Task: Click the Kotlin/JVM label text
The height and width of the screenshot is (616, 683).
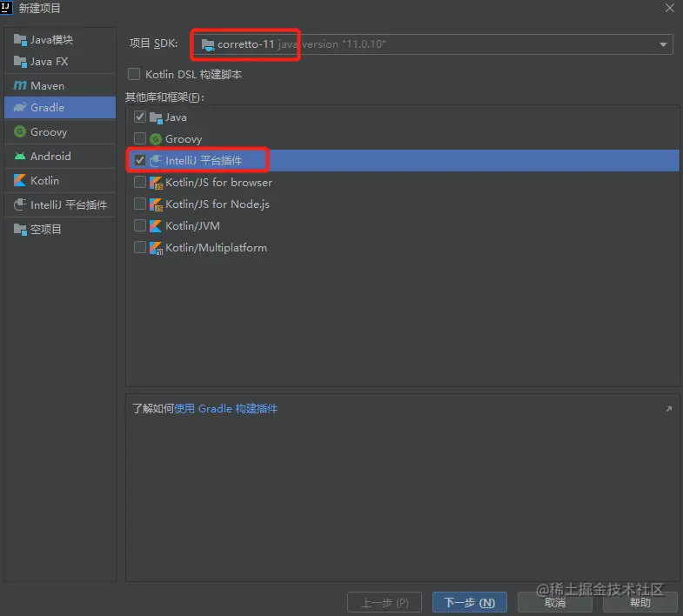Action: 192,226
